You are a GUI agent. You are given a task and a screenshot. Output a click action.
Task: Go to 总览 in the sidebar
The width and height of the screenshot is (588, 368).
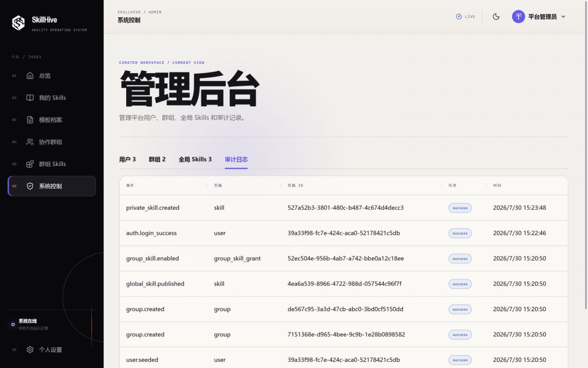52,75
